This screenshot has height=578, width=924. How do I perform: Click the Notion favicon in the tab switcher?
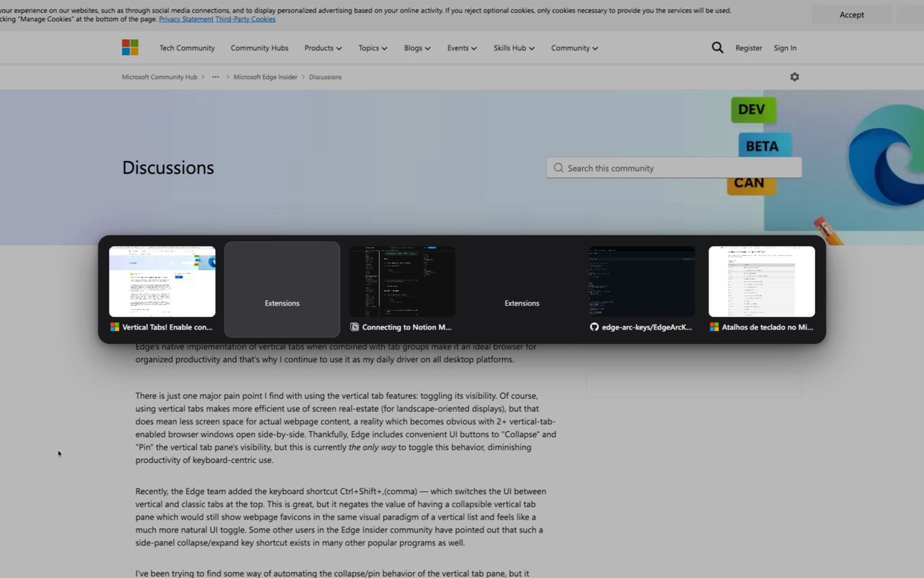click(x=354, y=327)
